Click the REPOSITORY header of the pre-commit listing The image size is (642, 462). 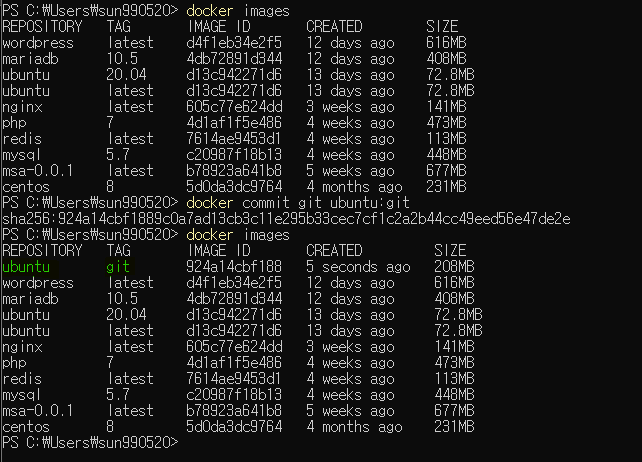point(42,27)
